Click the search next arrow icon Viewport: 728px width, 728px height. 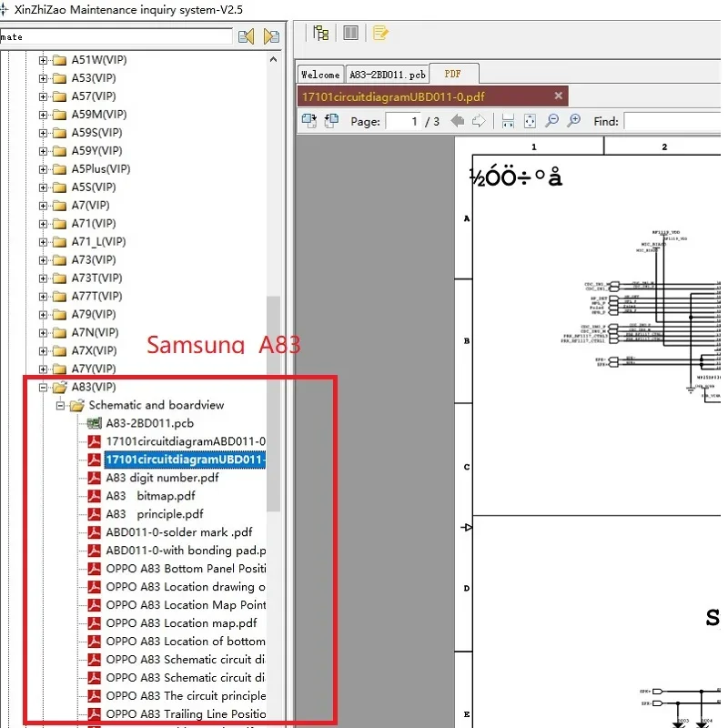click(271, 36)
